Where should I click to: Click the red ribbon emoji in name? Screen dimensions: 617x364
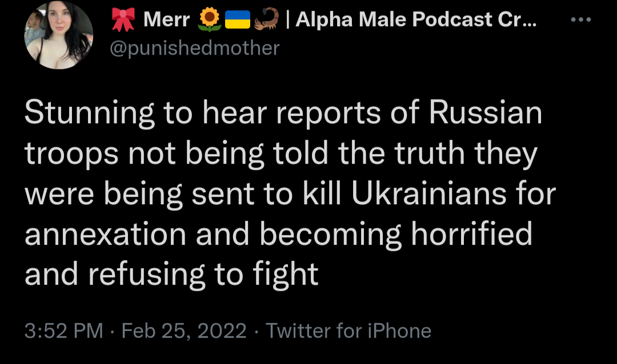122,21
